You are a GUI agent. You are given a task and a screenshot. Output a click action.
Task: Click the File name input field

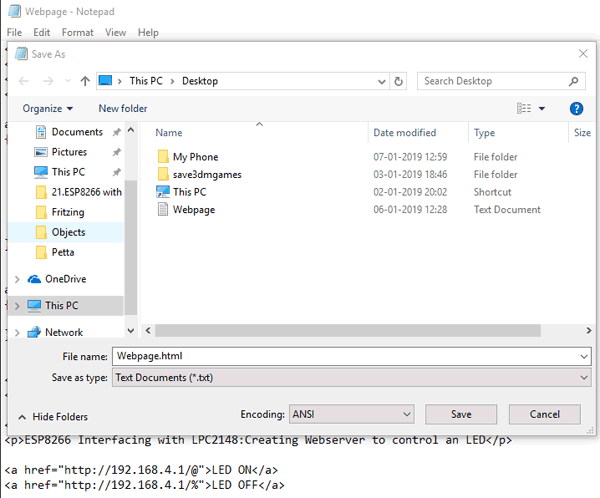346,356
